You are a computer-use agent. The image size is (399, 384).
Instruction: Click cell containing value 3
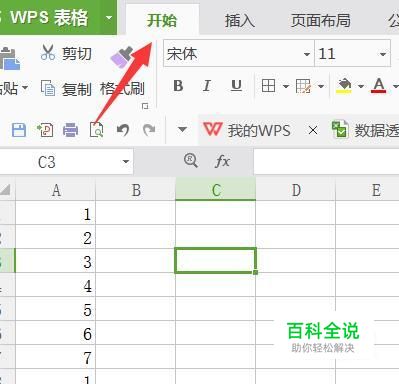click(56, 261)
